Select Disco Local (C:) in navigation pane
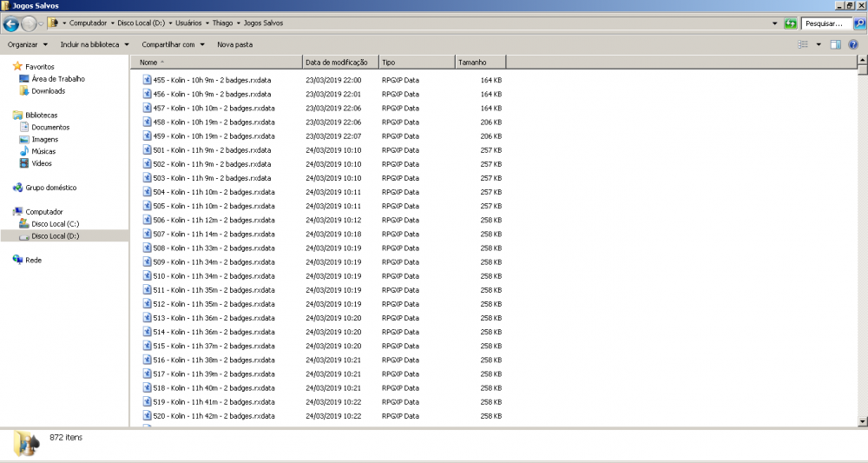 (55, 224)
